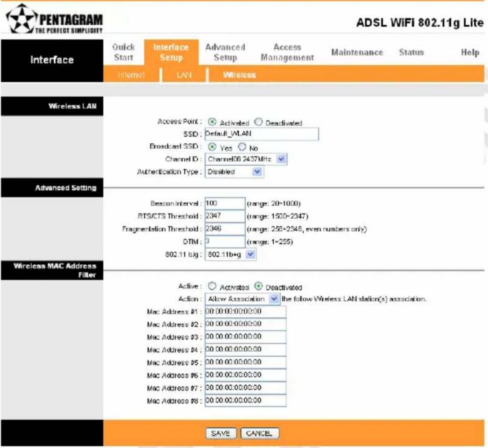
Task: Click the Beacon Interval field
Action: point(225,204)
